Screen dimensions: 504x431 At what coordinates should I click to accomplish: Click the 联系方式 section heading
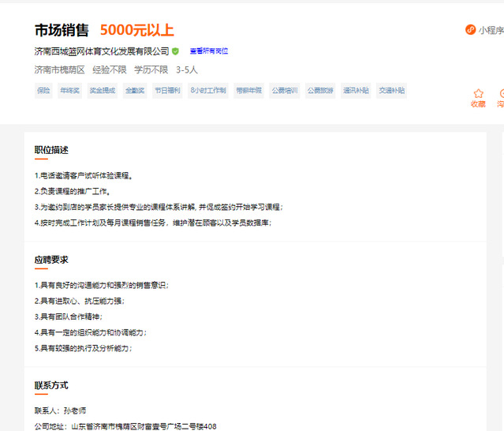pyautogui.click(x=51, y=385)
